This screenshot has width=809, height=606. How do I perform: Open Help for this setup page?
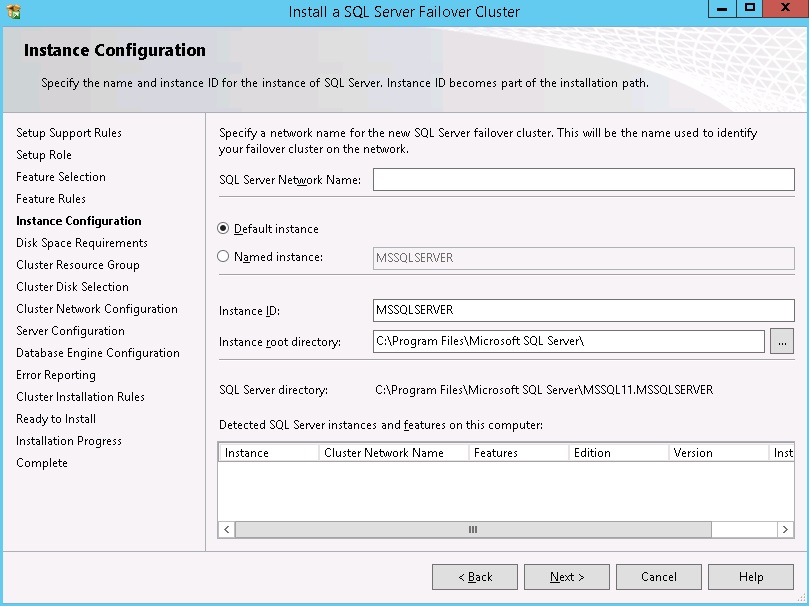tap(751, 577)
